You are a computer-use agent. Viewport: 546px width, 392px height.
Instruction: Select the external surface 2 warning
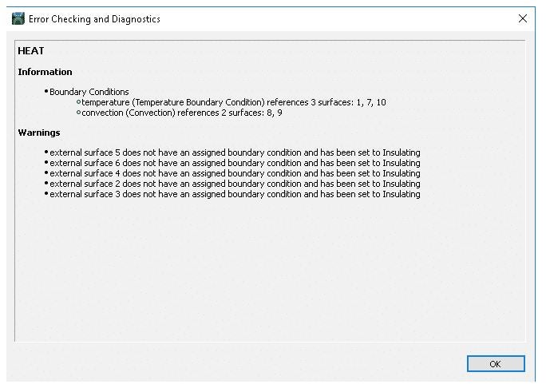click(x=235, y=184)
